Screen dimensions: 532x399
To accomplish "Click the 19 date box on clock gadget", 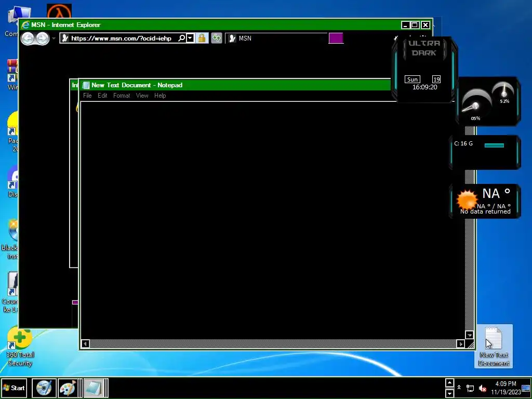I will pyautogui.click(x=436, y=79).
